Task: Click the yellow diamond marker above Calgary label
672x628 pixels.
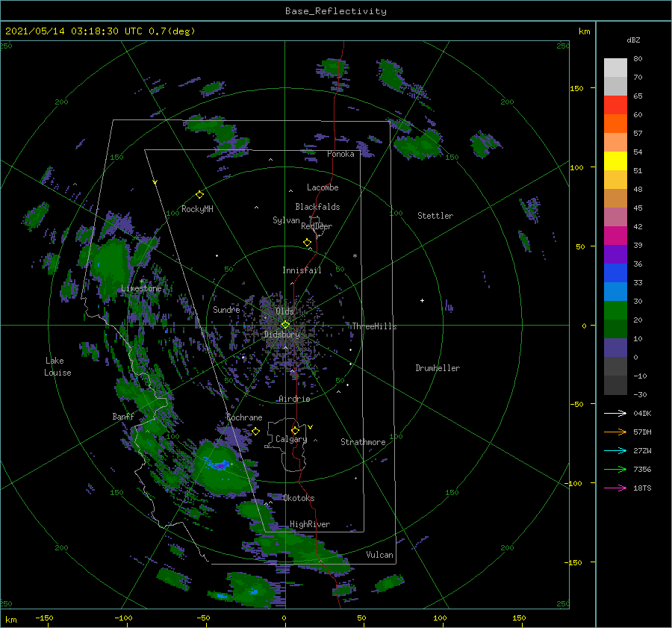Action: click(295, 430)
